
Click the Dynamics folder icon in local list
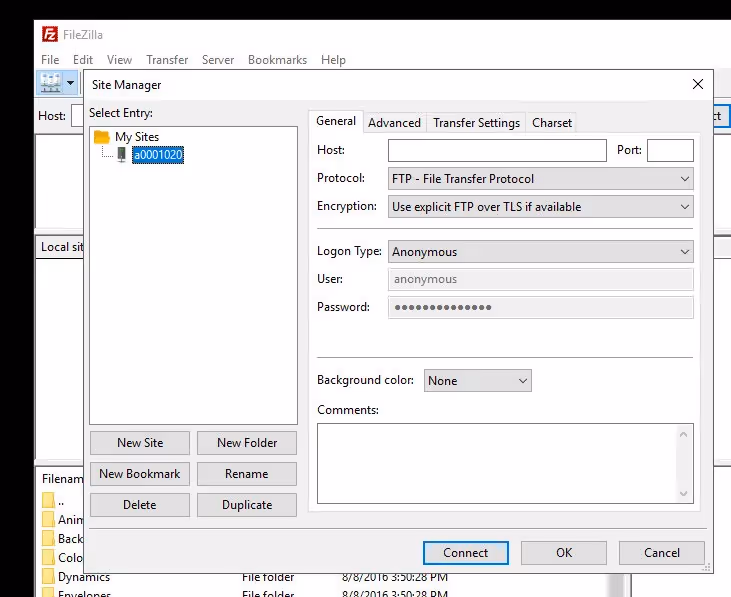(48, 576)
